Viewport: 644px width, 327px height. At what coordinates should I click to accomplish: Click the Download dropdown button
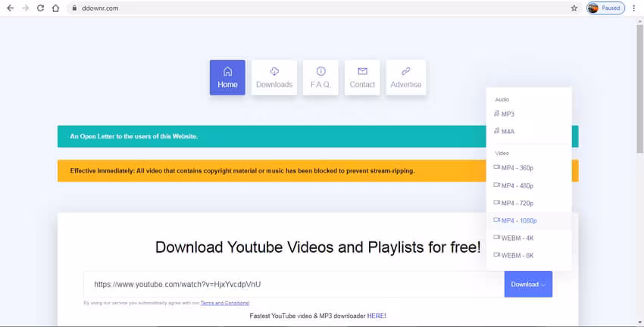point(528,284)
